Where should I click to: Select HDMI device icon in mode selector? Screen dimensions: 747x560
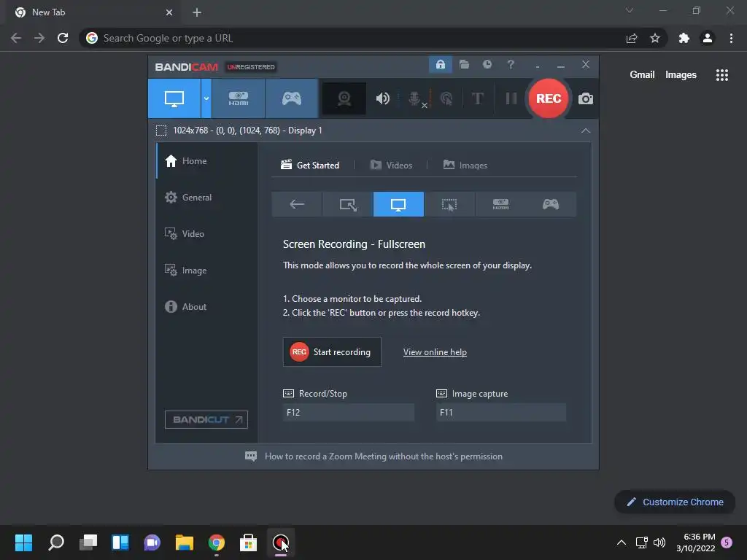tap(500, 204)
